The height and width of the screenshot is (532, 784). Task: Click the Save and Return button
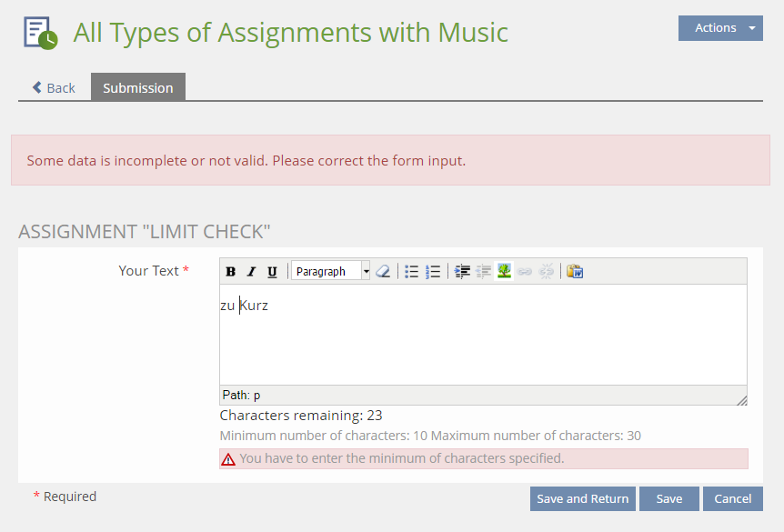click(582, 498)
